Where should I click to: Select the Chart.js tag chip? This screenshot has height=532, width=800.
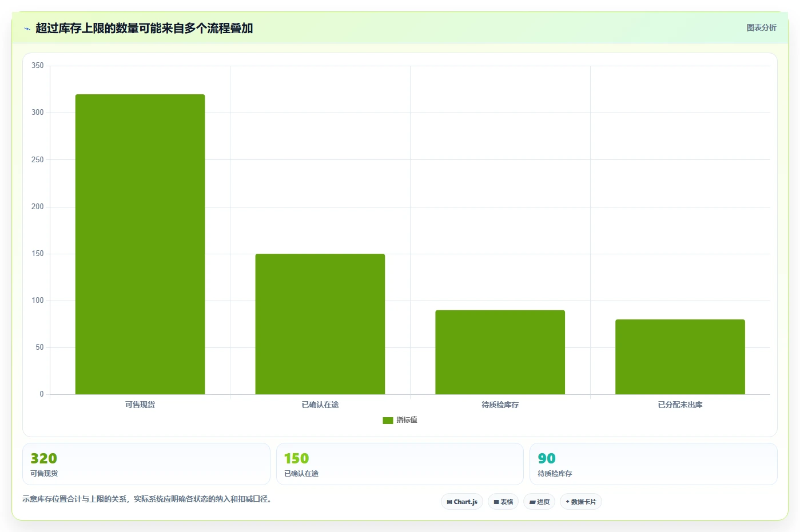[x=462, y=502]
